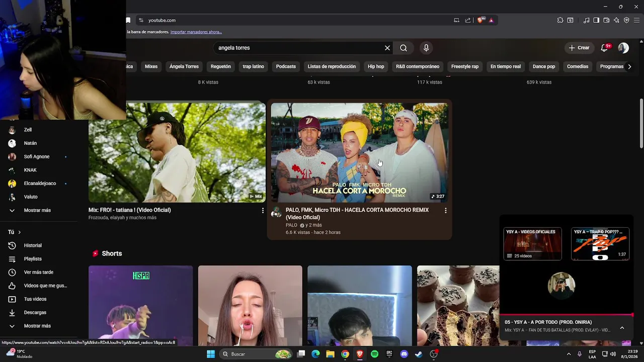The width and height of the screenshot is (644, 362).
Task: Start voice search with microphone icon
Action: (x=426, y=48)
